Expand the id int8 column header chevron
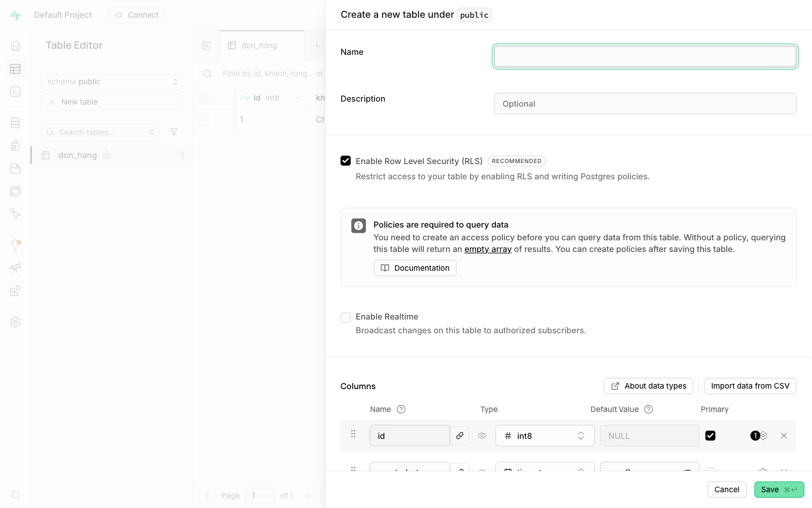812x508 pixels. pyautogui.click(x=298, y=98)
